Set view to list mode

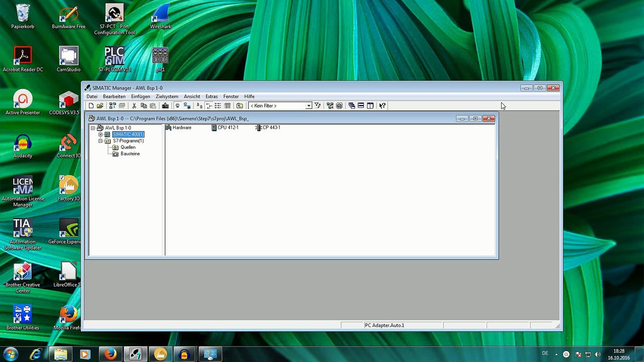pos(218,106)
